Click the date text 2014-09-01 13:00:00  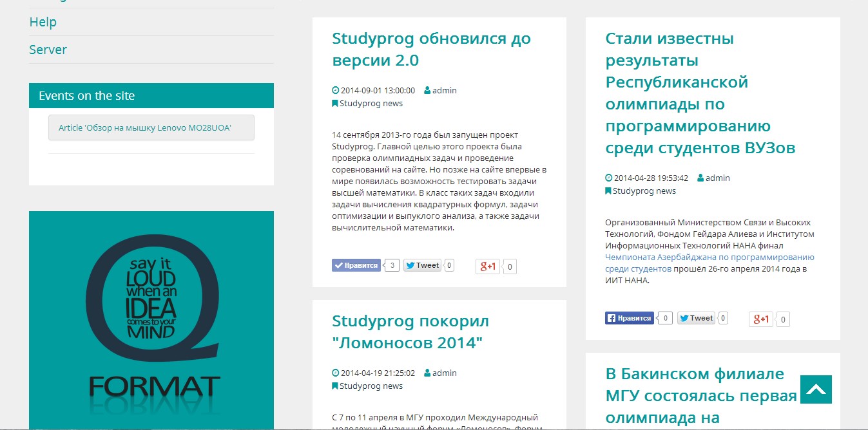378,91
